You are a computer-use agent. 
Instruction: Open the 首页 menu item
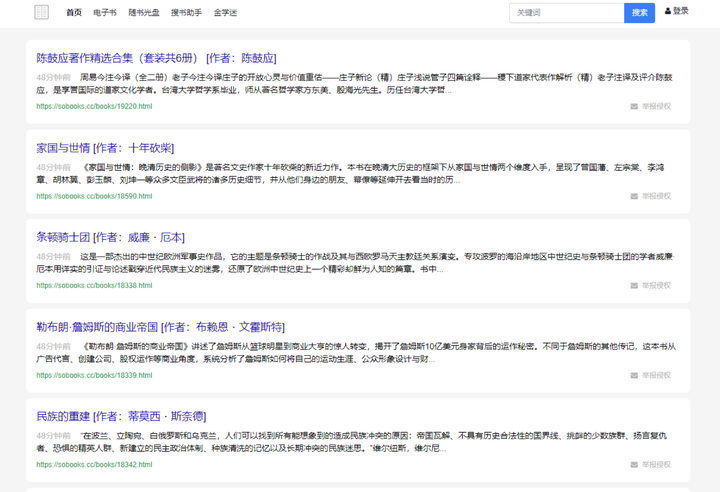point(74,12)
